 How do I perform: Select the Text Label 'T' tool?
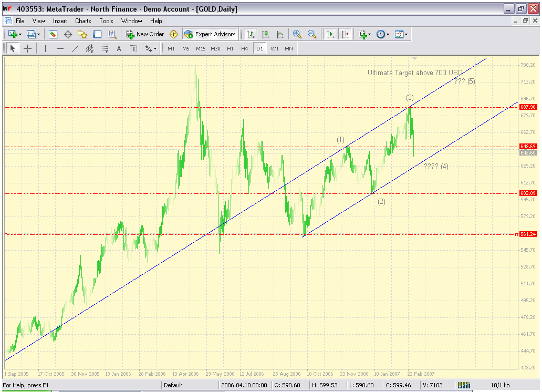(134, 49)
